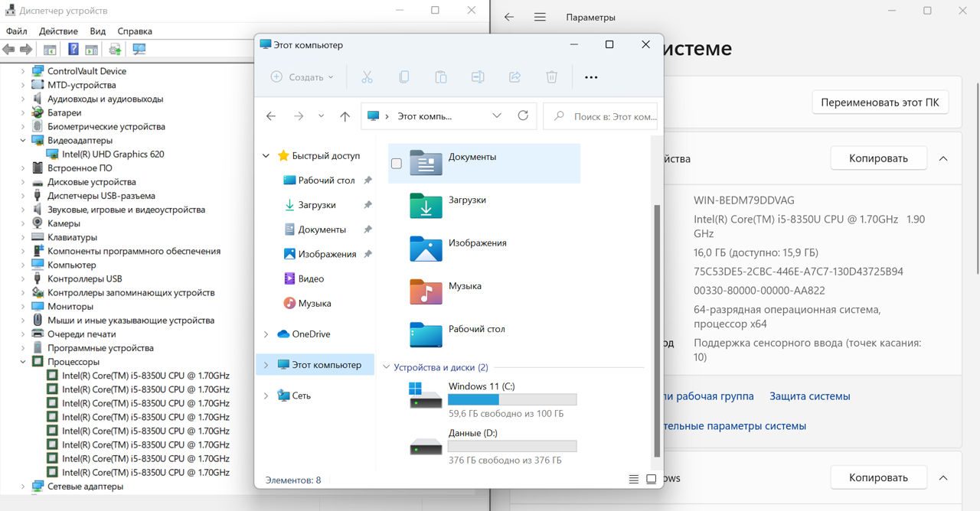Image resolution: width=980 pixels, height=511 pixels.
Task: Click the Cut scissors icon in Explorer toolbar
Action: click(367, 77)
